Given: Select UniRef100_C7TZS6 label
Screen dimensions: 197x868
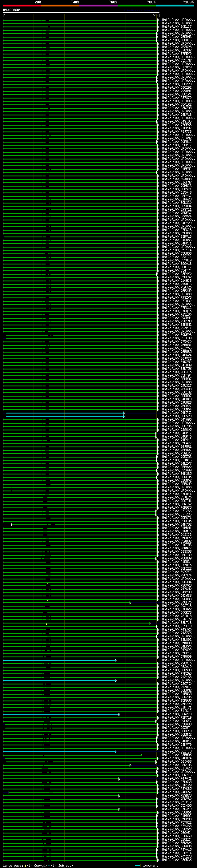Looking at the screenshot, I should point(177,511).
